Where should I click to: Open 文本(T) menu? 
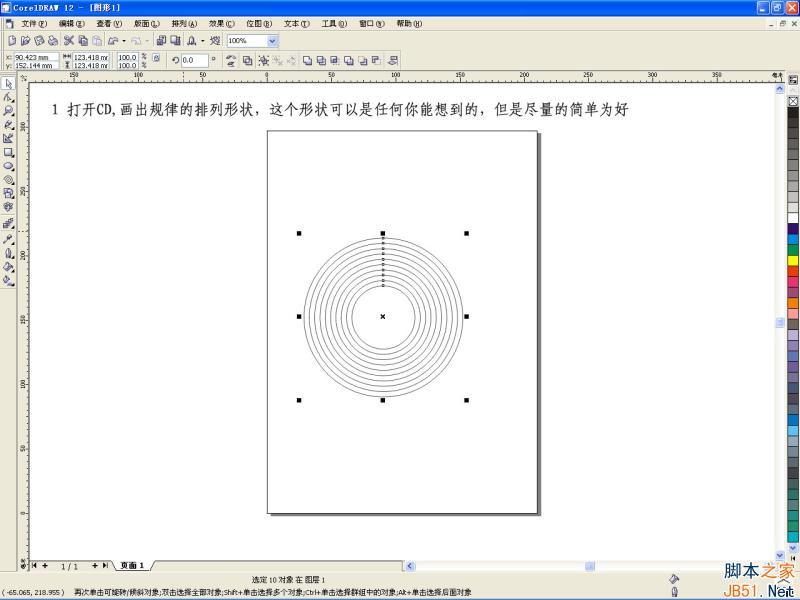297,23
